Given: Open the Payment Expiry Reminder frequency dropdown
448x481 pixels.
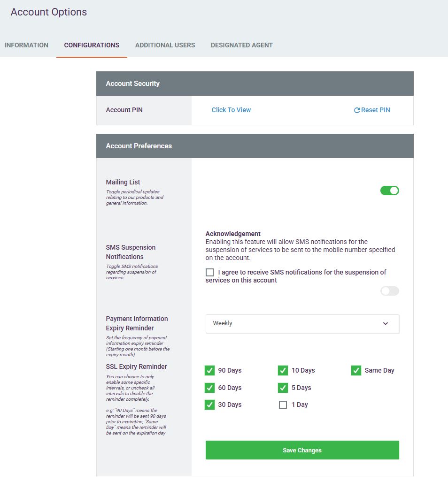Looking at the screenshot, I should (302, 324).
